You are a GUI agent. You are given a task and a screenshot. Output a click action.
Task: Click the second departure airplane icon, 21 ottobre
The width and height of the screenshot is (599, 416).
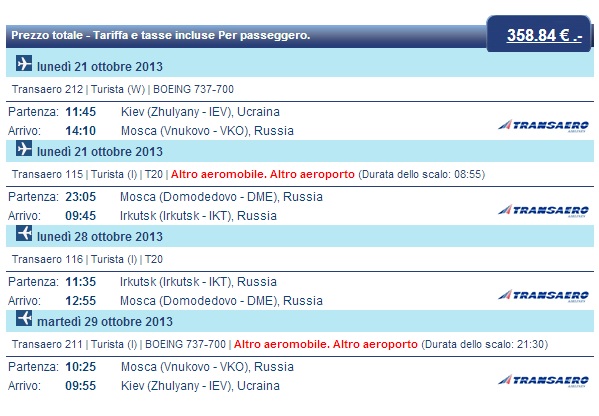(x=24, y=148)
